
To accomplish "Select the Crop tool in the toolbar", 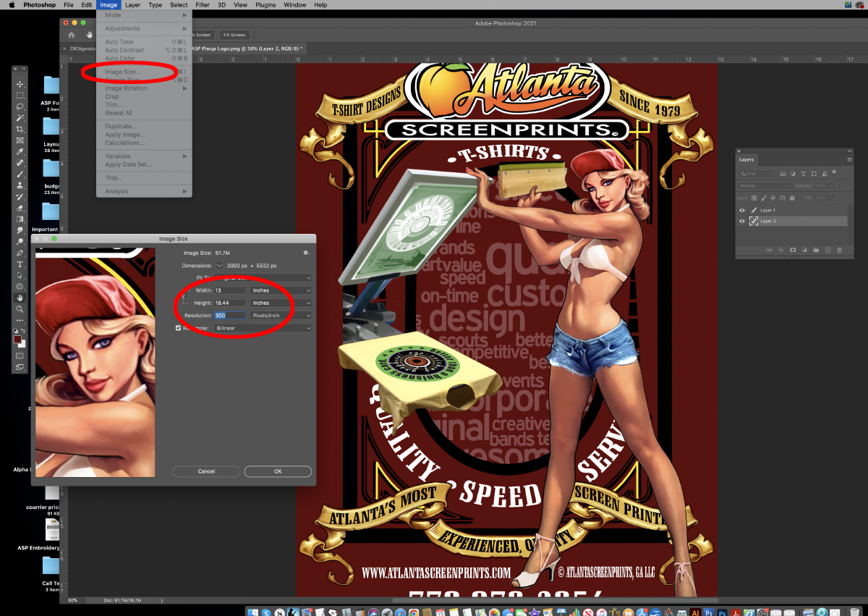I will click(20, 129).
